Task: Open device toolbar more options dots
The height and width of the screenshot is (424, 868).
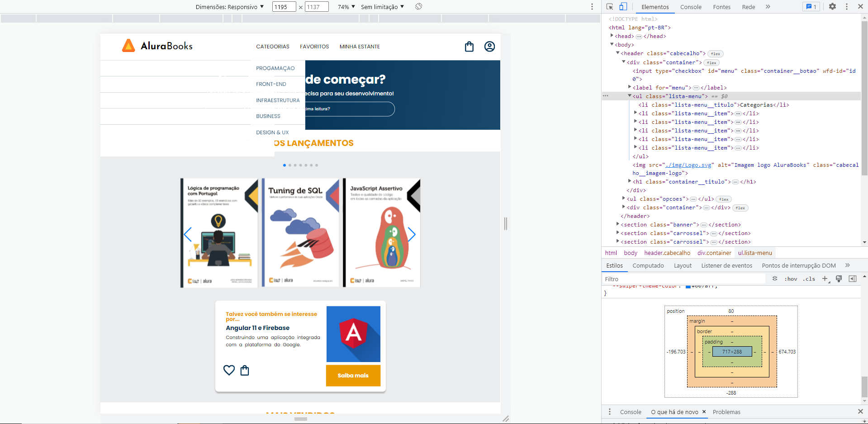Action: pos(592,7)
